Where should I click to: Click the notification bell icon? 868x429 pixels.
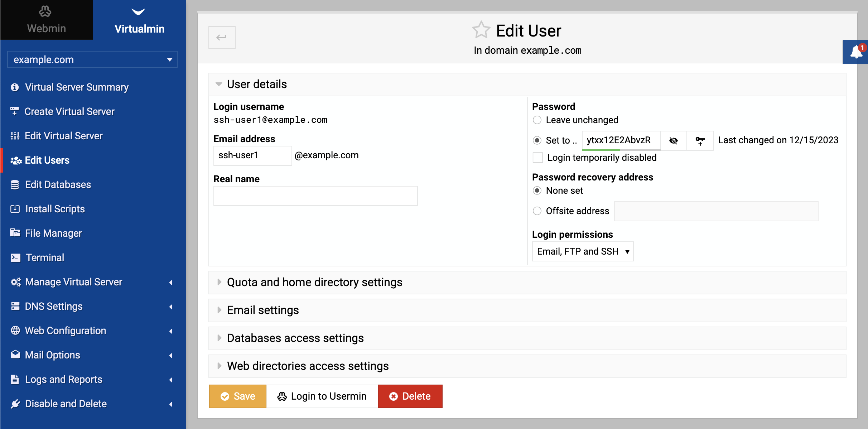(x=856, y=52)
